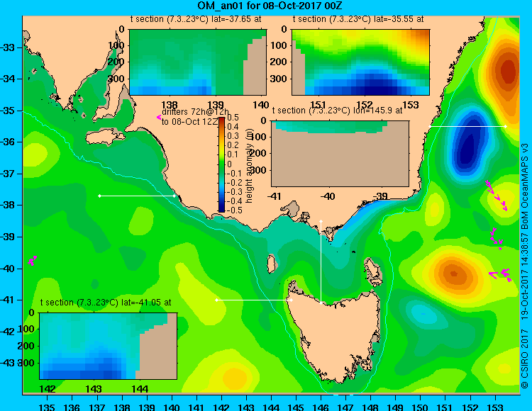Click the -34 latitude axis label
Screen dimensions: 532x411
[8, 79]
